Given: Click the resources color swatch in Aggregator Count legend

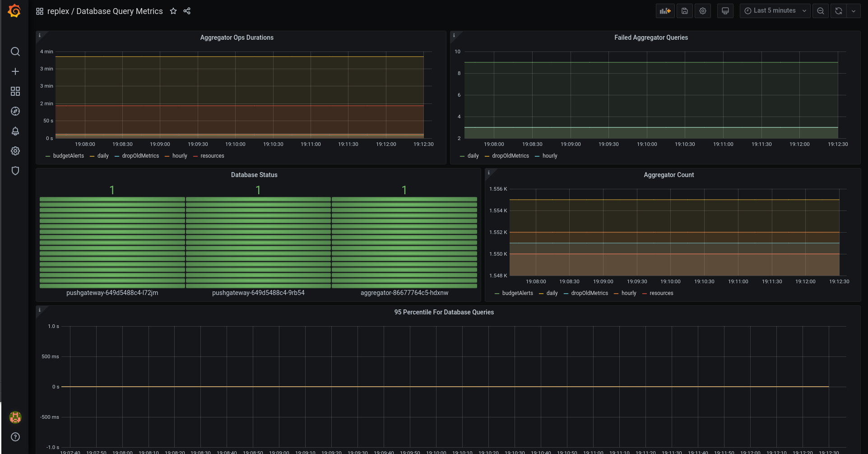Looking at the screenshot, I should pyautogui.click(x=645, y=294).
